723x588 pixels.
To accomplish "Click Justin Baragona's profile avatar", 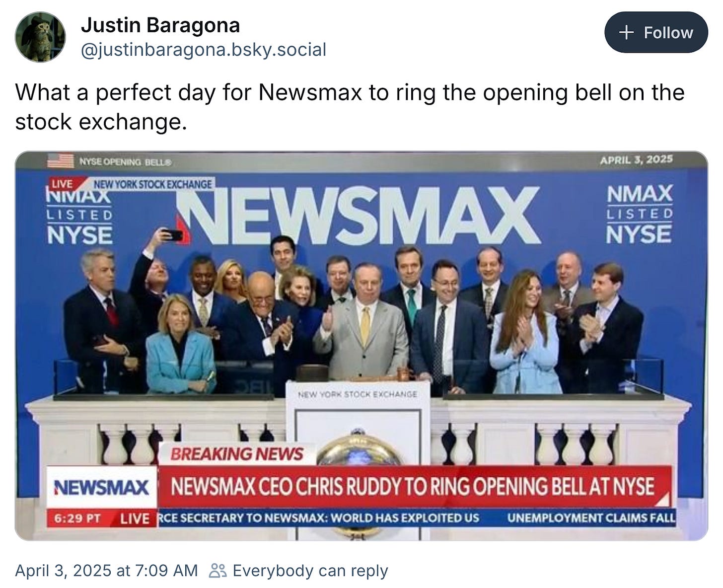I will coord(40,37).
